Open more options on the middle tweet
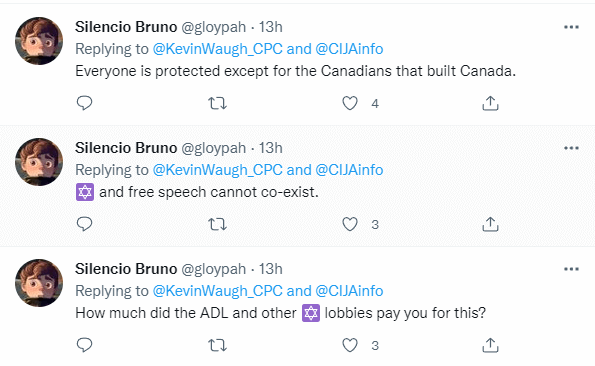This screenshot has height=366, width=595. (x=571, y=148)
